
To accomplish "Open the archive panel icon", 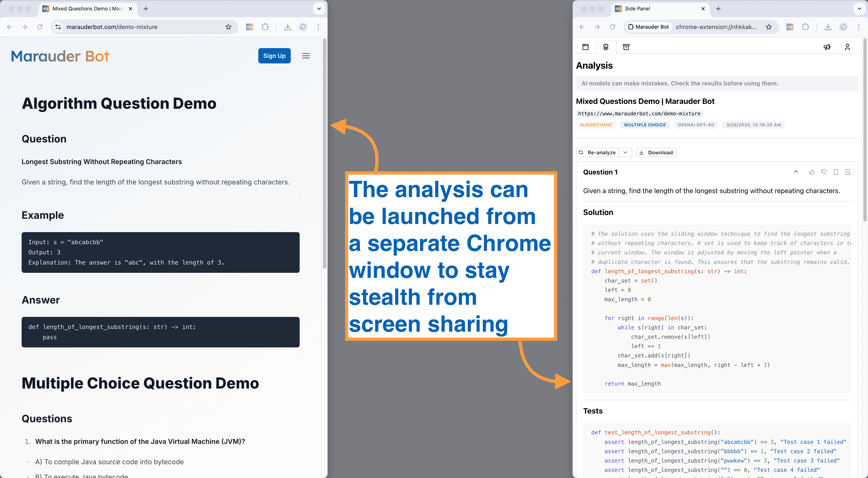I will (x=626, y=47).
